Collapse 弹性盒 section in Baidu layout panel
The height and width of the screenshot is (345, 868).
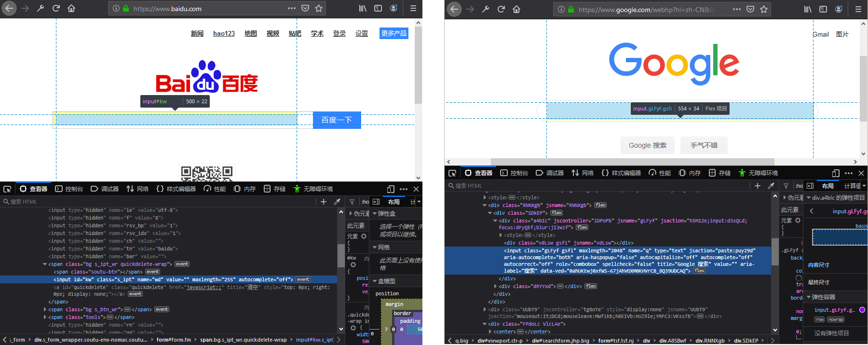click(x=375, y=213)
